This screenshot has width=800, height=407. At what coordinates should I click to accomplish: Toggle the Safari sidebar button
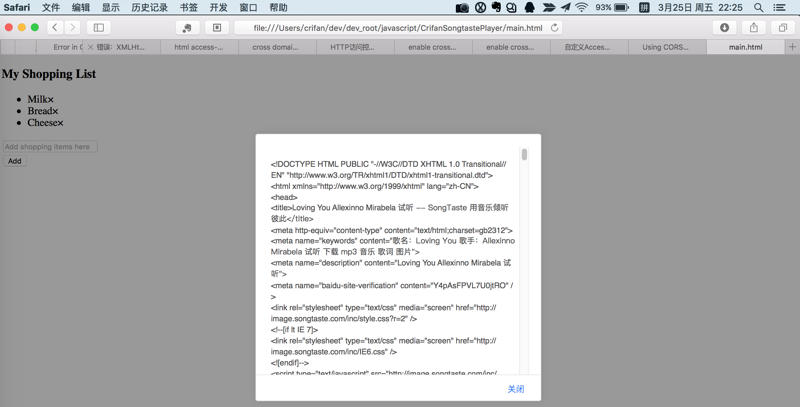[x=99, y=28]
